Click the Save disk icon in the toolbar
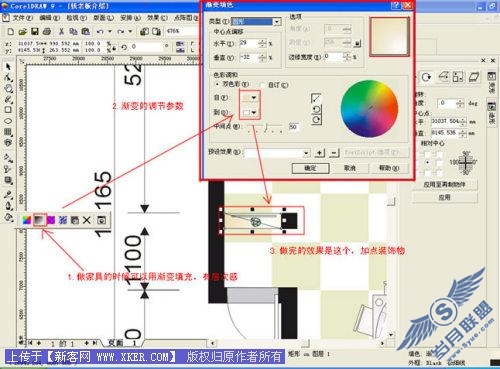This screenshot has height=369, width=500. pos(34,32)
